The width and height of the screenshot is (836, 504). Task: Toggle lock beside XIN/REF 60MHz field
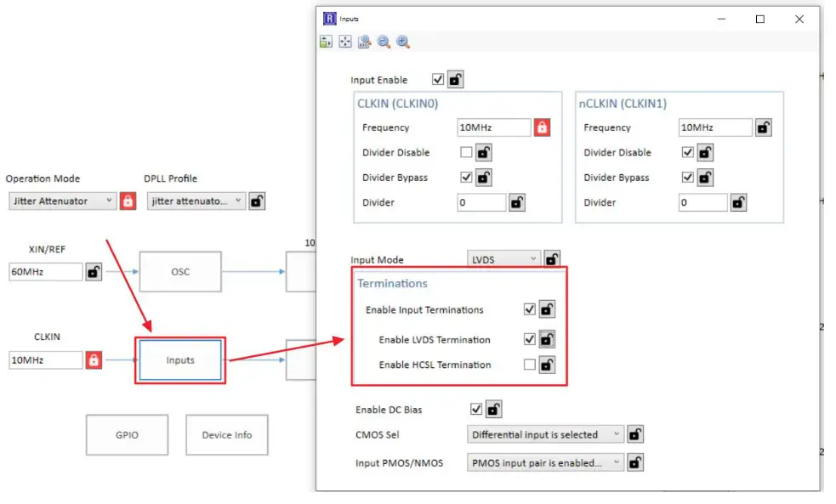point(94,272)
